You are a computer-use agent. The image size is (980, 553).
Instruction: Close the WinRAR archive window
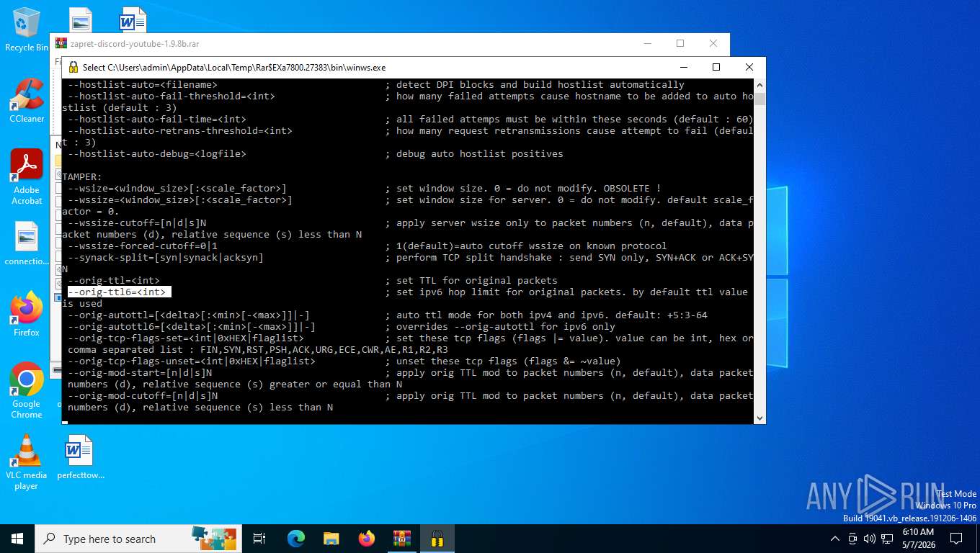713,43
